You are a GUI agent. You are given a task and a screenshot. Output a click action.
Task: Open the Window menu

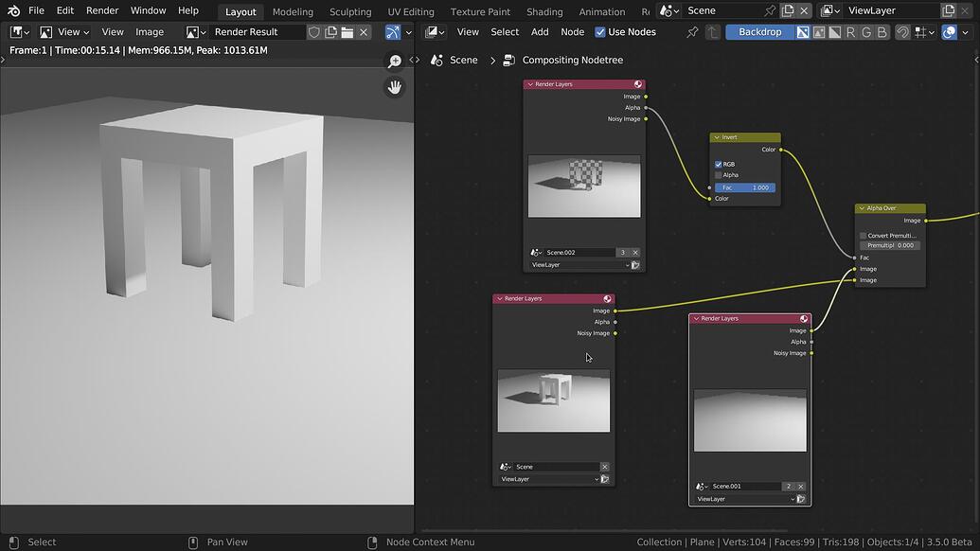tap(148, 10)
